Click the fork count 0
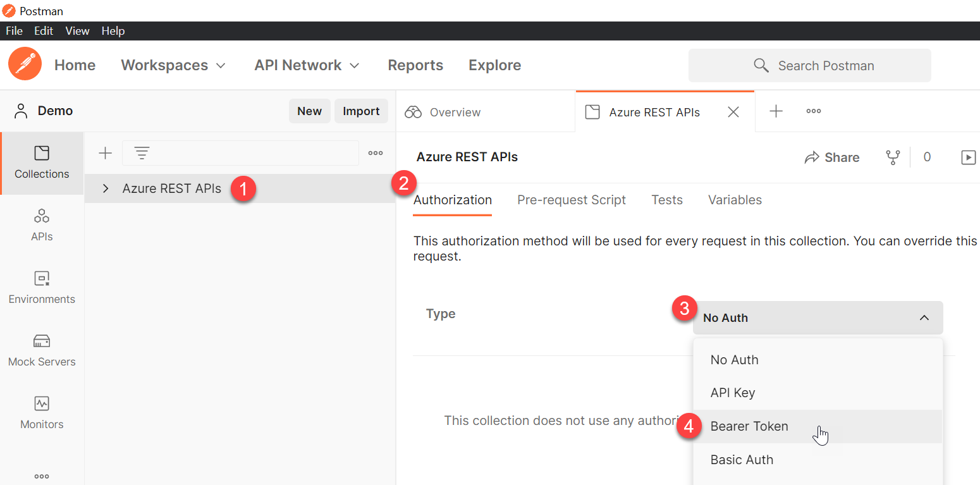This screenshot has height=485, width=980. (927, 157)
